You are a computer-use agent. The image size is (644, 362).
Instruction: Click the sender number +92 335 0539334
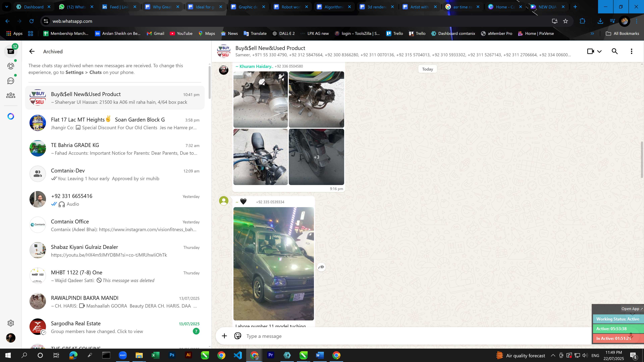coord(270,202)
